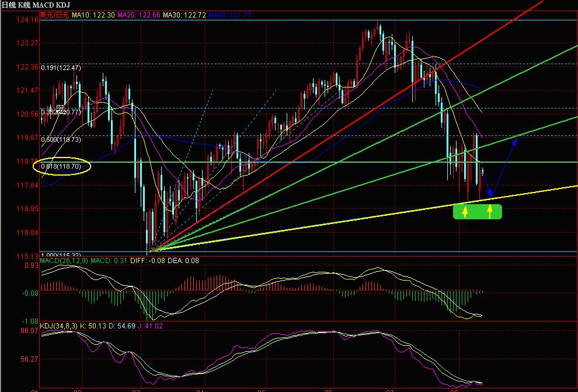Click the D: 54.69 value readout
Viewport: 578px width, 392px height.
click(121, 326)
